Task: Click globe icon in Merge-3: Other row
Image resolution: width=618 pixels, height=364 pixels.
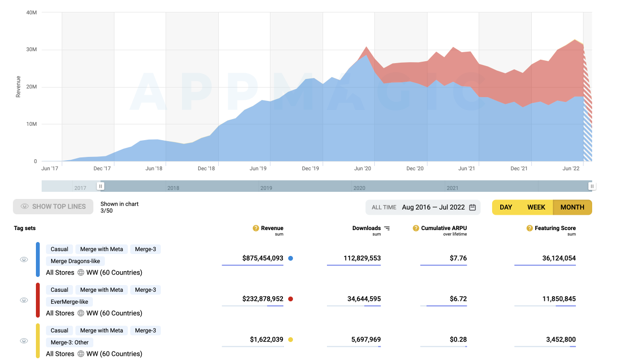Action: (80, 354)
